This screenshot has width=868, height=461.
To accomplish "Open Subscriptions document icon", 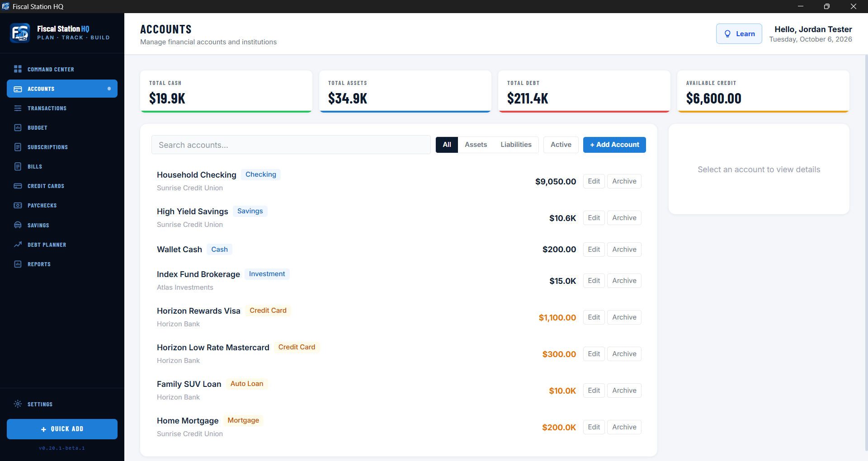I will (18, 147).
